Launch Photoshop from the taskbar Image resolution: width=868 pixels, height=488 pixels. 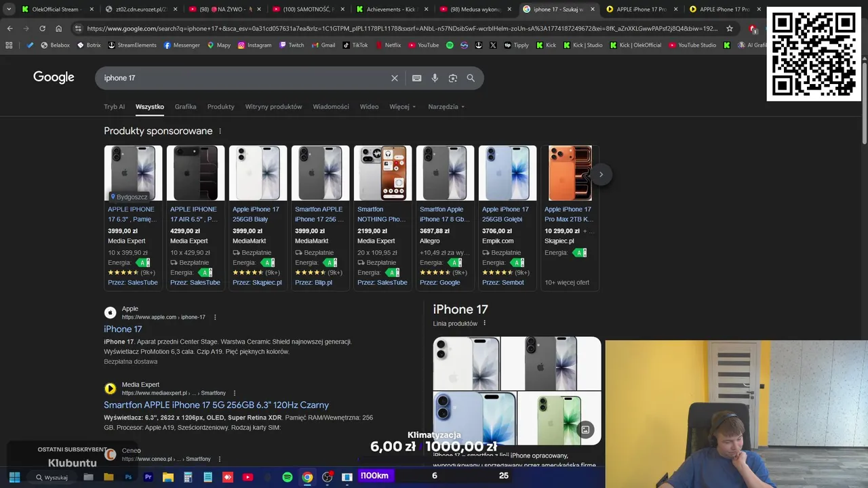pyautogui.click(x=128, y=477)
